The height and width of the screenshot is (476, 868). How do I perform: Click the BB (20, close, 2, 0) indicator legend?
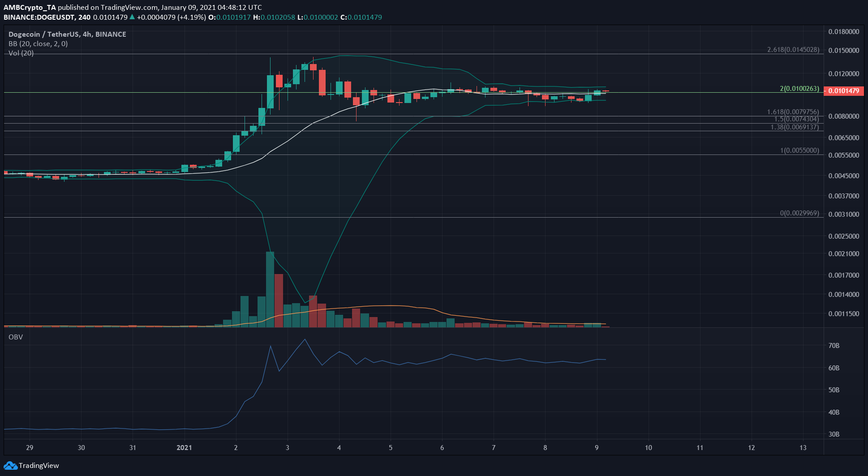point(38,43)
